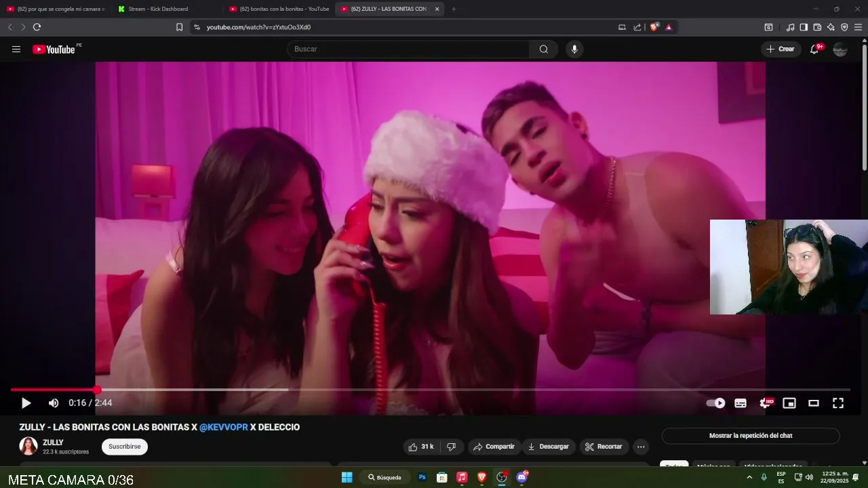The image size is (868, 488).
Task: Focus the Buscar search field
Action: [x=409, y=49]
